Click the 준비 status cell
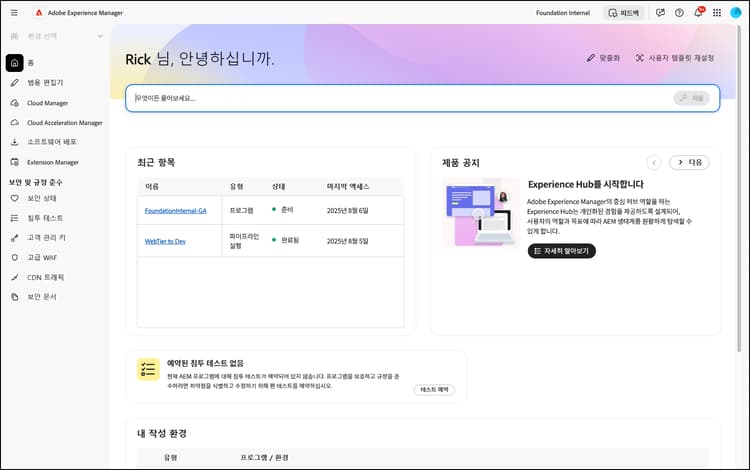The width and height of the screenshot is (750, 470). point(283,210)
